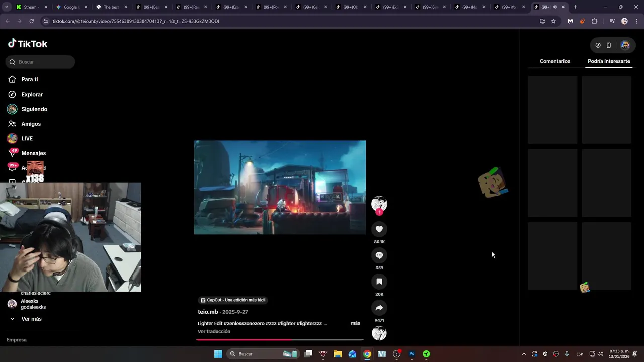Save video with the bookmark icon
The image size is (644, 362).
pyautogui.click(x=379, y=282)
